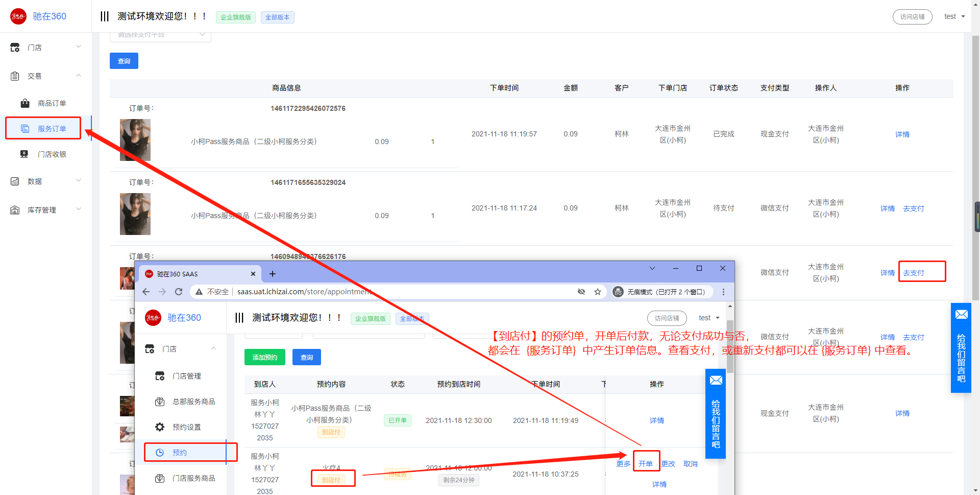Click the blue 查询 button in main window
Screen dimensions: 980x495
[124, 61]
